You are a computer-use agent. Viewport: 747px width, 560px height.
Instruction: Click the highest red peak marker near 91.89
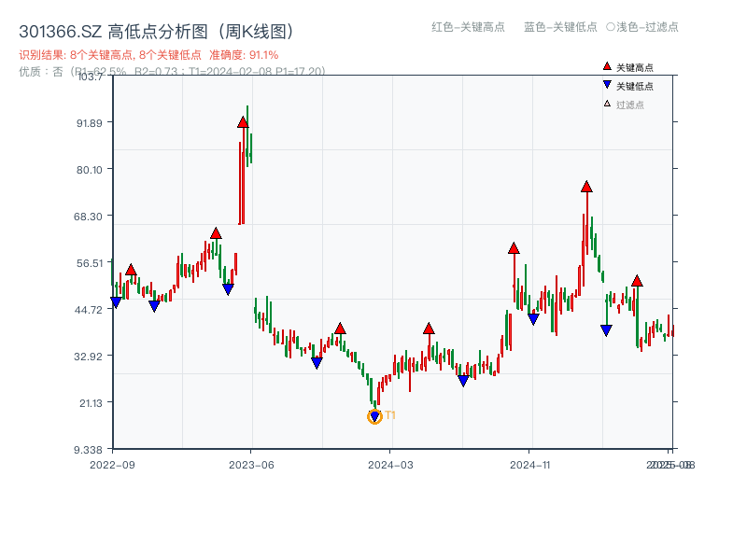244,120
